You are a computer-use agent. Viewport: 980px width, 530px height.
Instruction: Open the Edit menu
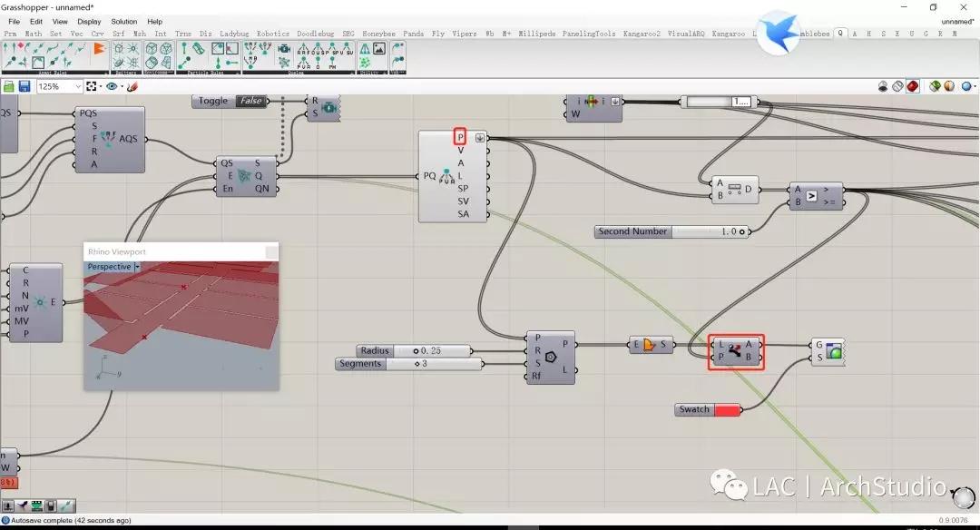pos(36,21)
